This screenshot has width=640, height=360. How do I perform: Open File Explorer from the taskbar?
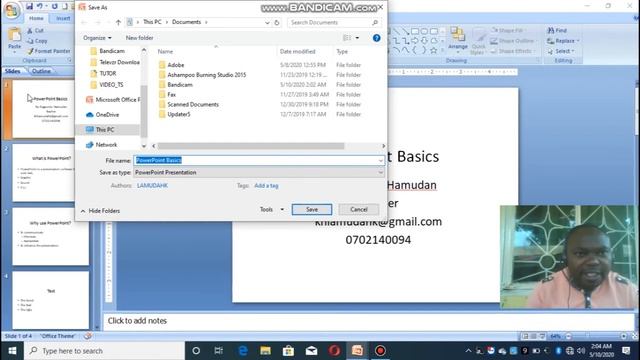coord(266,351)
